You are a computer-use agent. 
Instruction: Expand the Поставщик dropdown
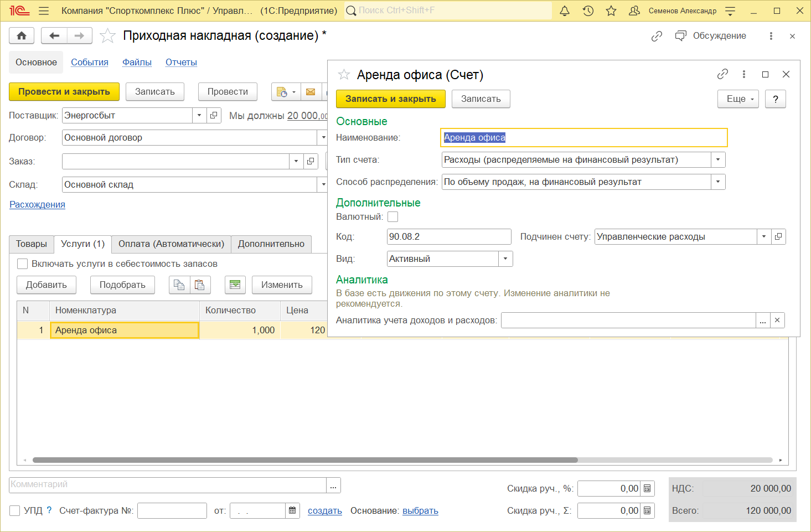coord(199,116)
